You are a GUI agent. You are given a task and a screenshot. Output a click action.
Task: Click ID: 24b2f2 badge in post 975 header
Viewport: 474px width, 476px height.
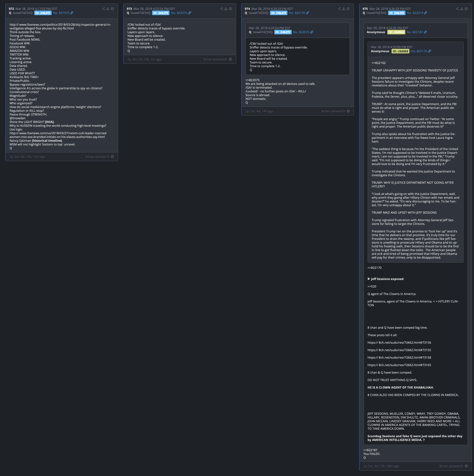coord(397,13)
